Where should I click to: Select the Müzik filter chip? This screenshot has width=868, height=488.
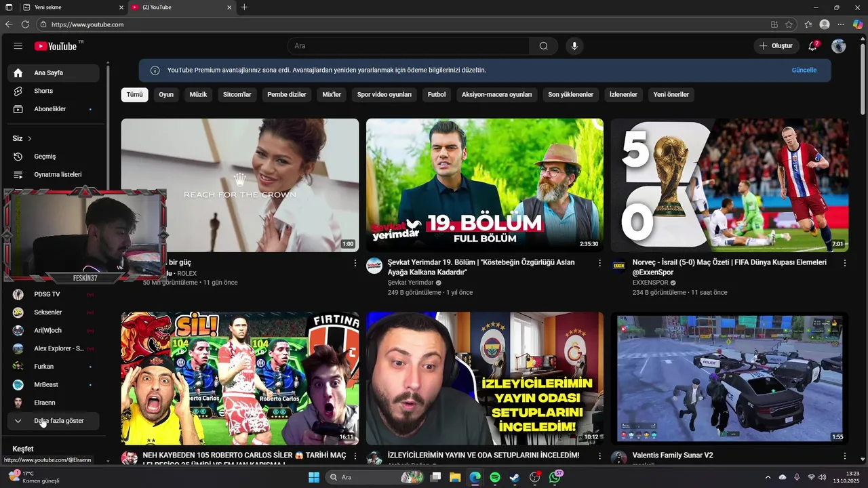coord(198,95)
